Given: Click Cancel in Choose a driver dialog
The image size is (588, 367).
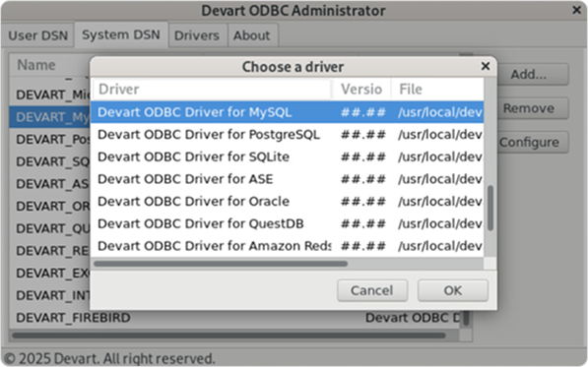Looking at the screenshot, I should point(372,290).
